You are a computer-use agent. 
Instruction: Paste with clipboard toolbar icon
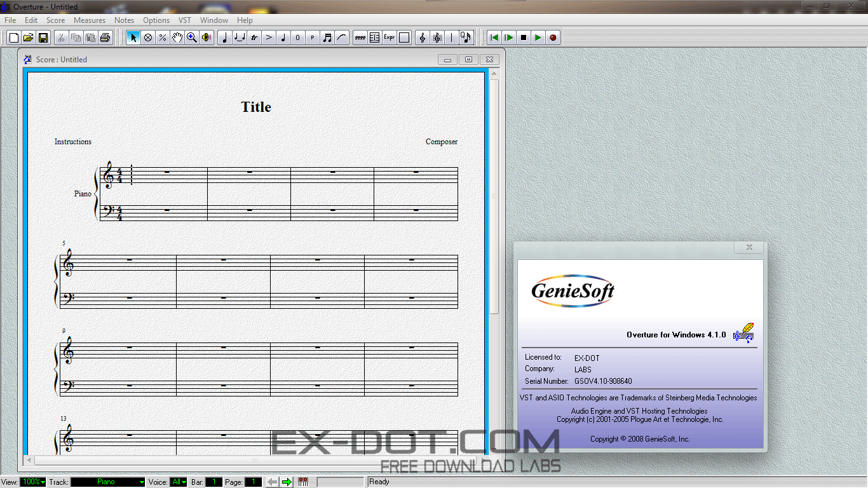[x=90, y=37]
